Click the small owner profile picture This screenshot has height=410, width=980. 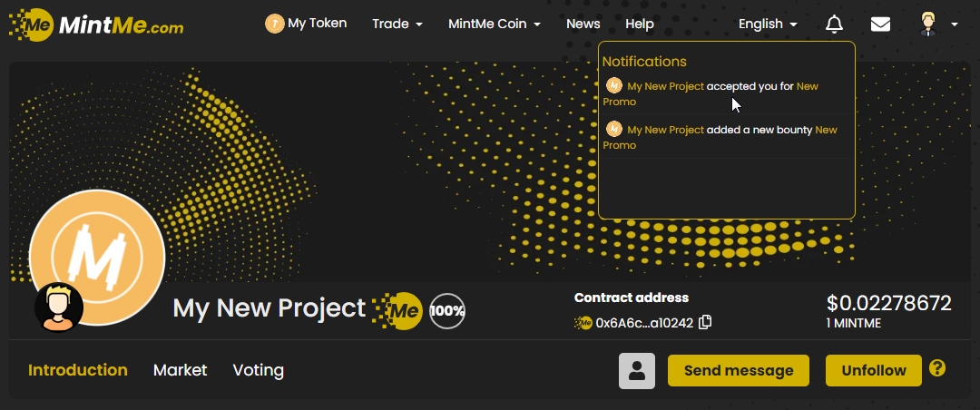tap(59, 307)
